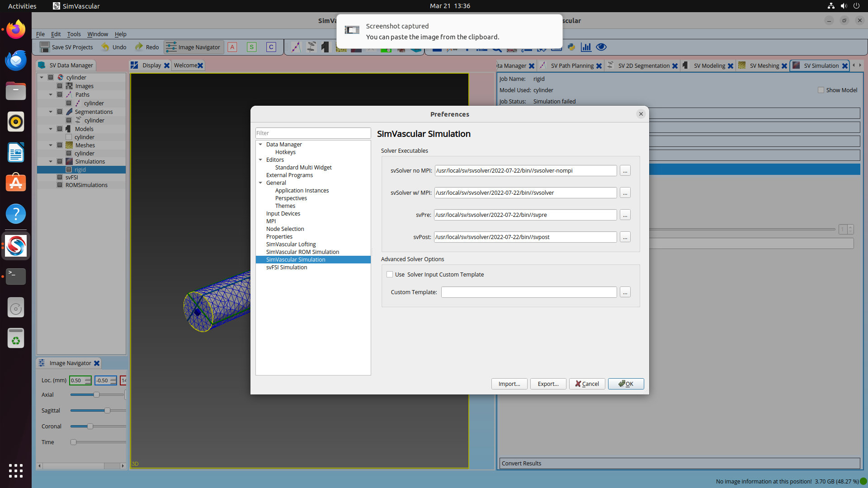
Task: Open the SV Modeling toolbar icon
Action: 325,47
